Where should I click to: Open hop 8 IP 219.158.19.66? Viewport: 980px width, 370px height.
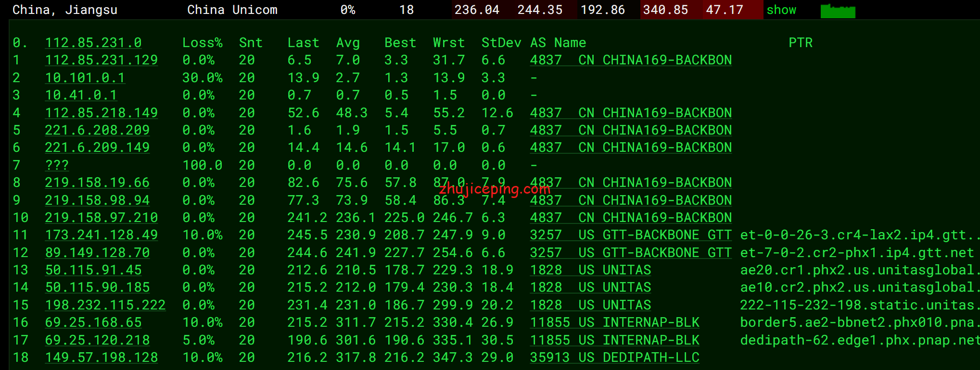97,183
